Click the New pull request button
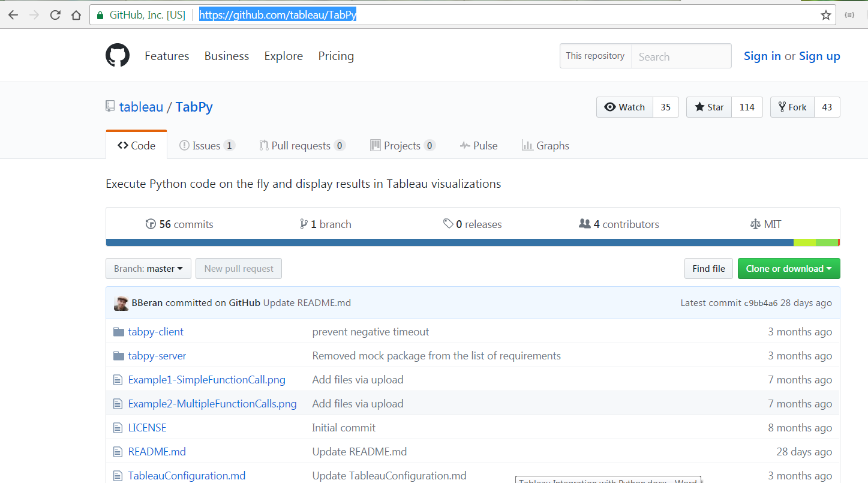Image resolution: width=868 pixels, height=483 pixels. coord(239,269)
